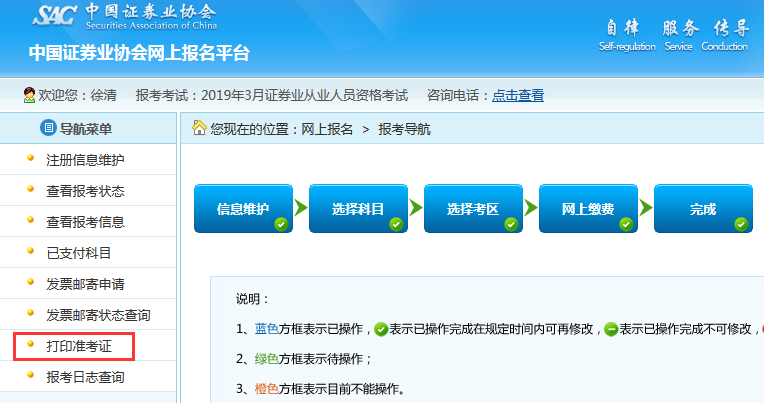
Task: Click green checkmark on 选择考区 step
Action: pyautogui.click(x=511, y=224)
